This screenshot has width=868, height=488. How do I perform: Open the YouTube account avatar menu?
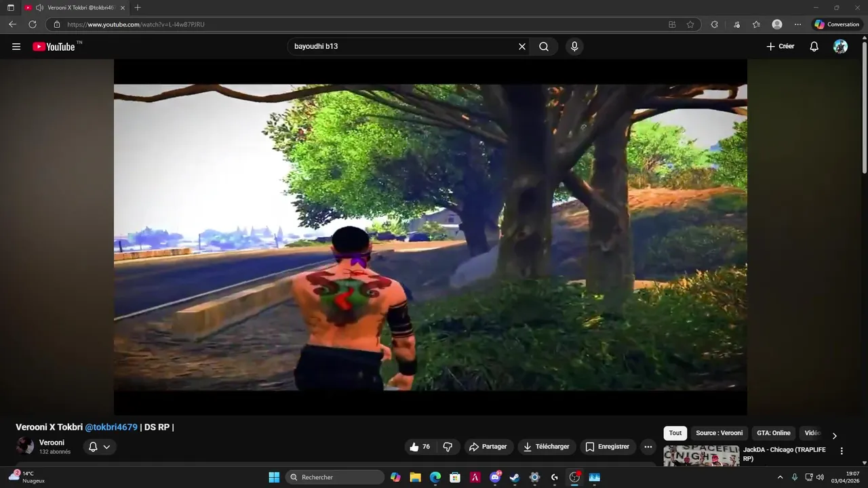pos(840,47)
